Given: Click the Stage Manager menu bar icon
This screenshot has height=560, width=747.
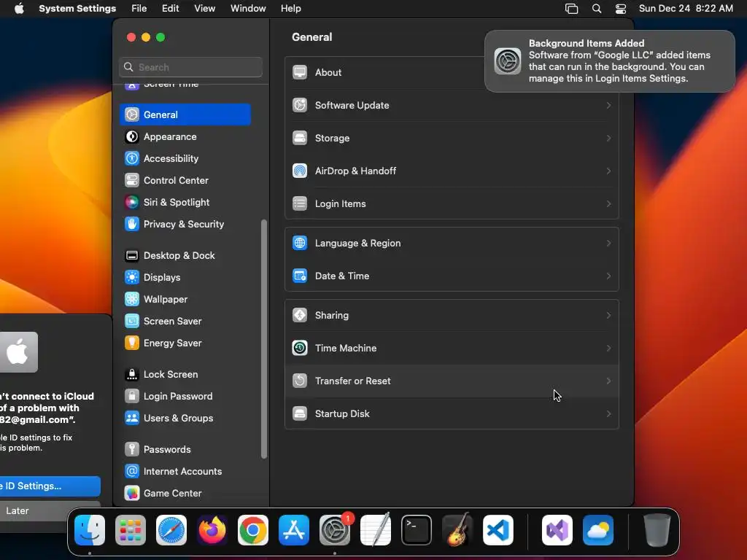Looking at the screenshot, I should pyautogui.click(x=572, y=9).
